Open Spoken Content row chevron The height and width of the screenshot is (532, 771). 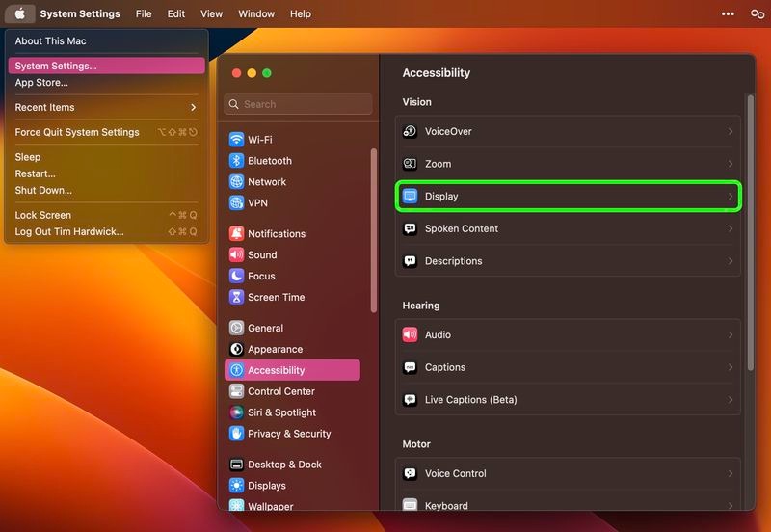(x=731, y=228)
